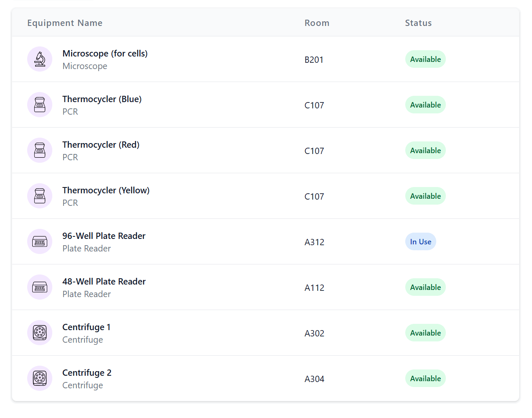Click room A304 cell

tap(314, 379)
